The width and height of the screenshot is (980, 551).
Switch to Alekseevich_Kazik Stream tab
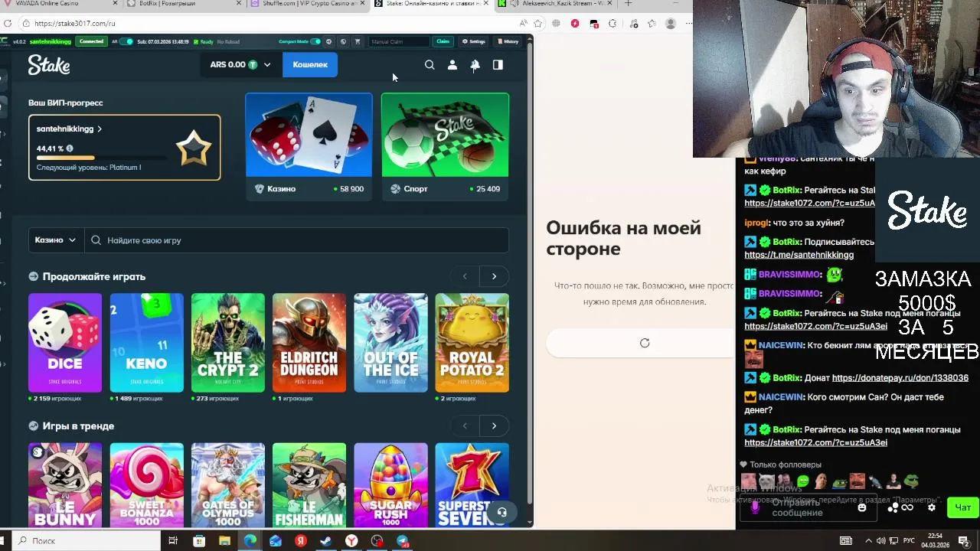coord(555,3)
